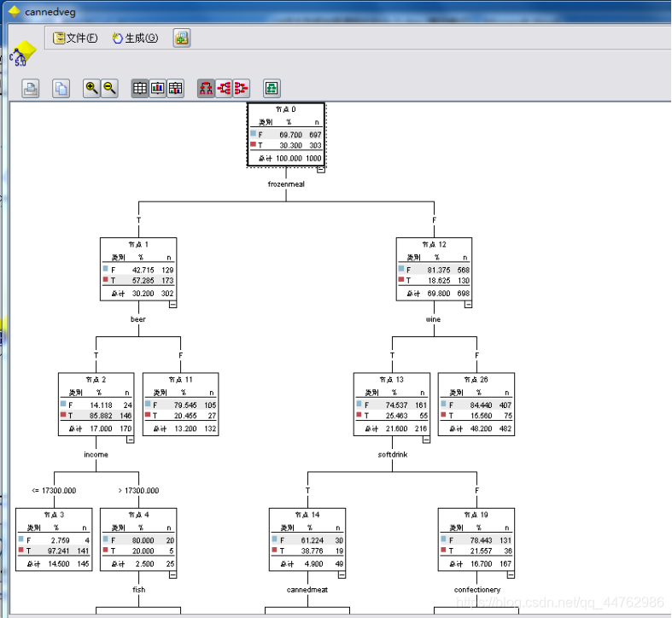Select node 12 with 698 records

coord(434,269)
